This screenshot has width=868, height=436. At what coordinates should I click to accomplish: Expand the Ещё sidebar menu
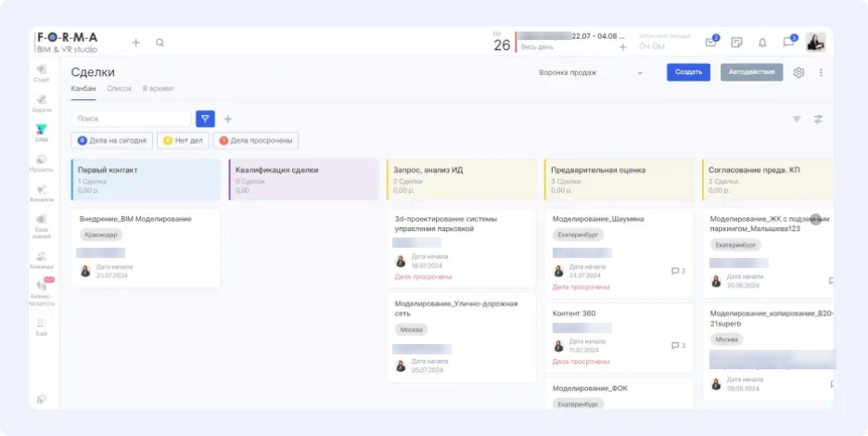(x=42, y=325)
